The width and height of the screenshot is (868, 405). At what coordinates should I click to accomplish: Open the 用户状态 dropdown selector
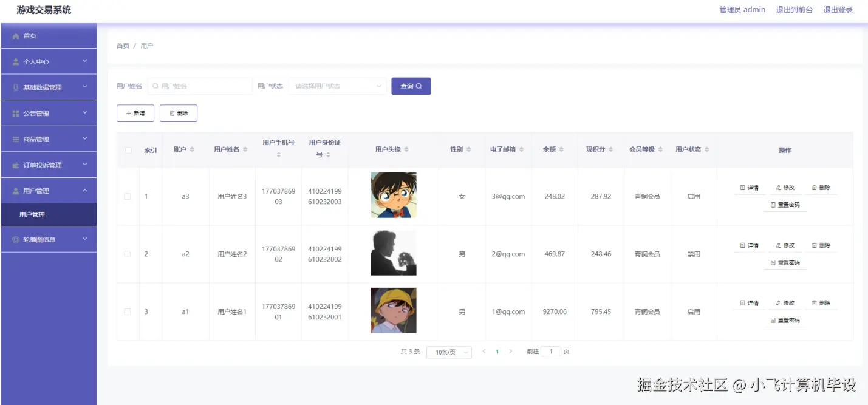(x=337, y=86)
